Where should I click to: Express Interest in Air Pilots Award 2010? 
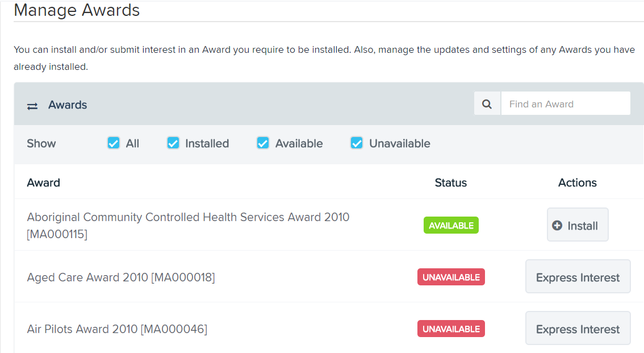point(578,329)
